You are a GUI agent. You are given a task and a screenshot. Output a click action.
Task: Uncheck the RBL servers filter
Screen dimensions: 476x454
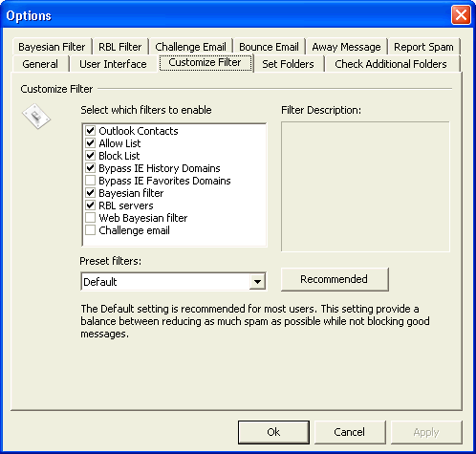click(91, 205)
